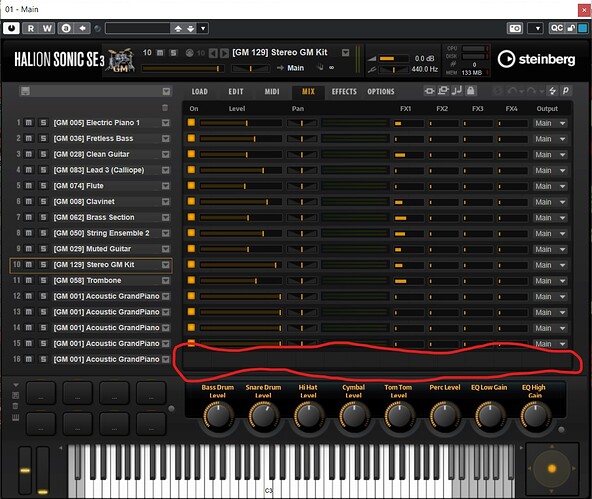Click the camera snapshot icon in top bar
Viewport: 592px width, 499px height.
coord(515,28)
